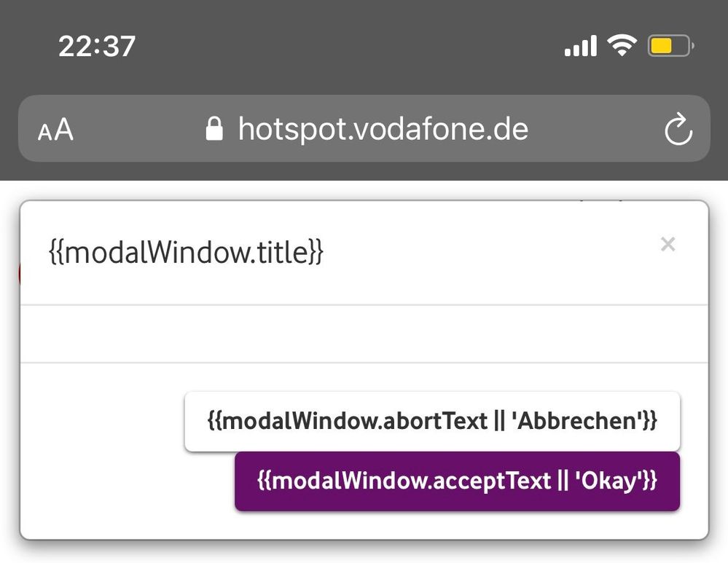
Task: Click the {{modalWindow.title}} heading
Action: (x=186, y=253)
